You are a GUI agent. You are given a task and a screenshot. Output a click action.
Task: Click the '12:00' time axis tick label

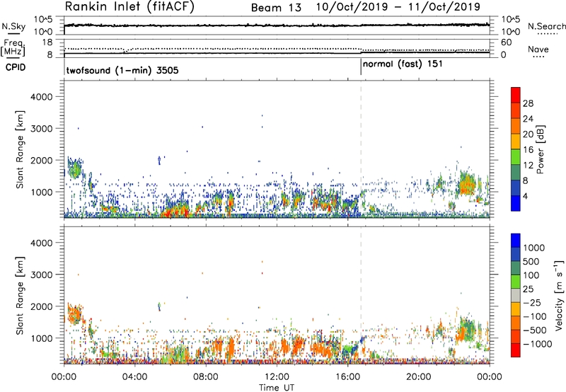pyautogui.click(x=277, y=377)
